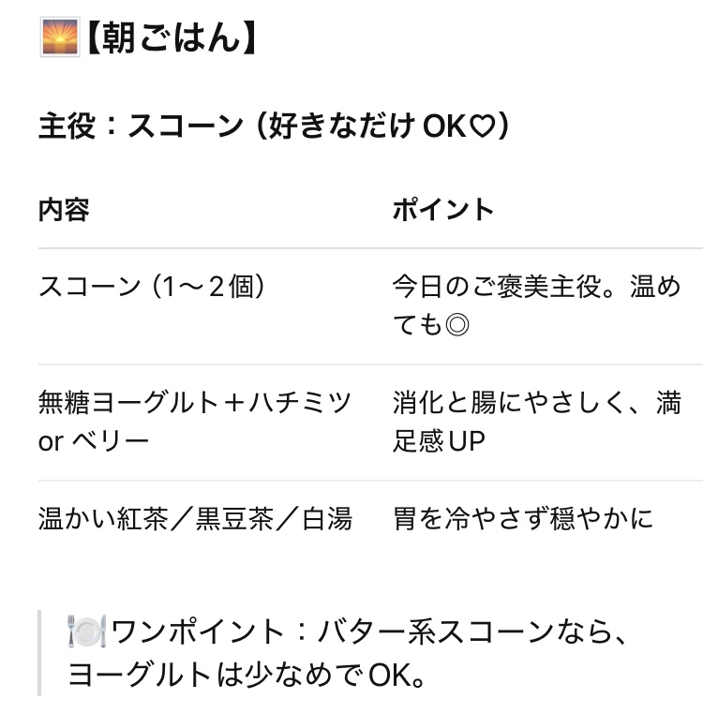Select the 【朝ごはん】 heading
The height and width of the screenshot is (728, 703).
click(x=172, y=38)
